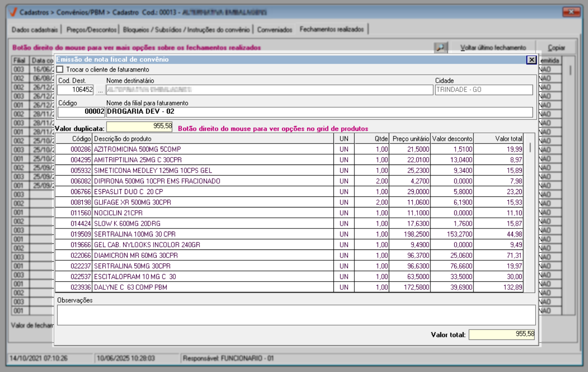Image resolution: width=588 pixels, height=372 pixels.
Task: Click inside the Observações text box
Action: tap(296, 315)
